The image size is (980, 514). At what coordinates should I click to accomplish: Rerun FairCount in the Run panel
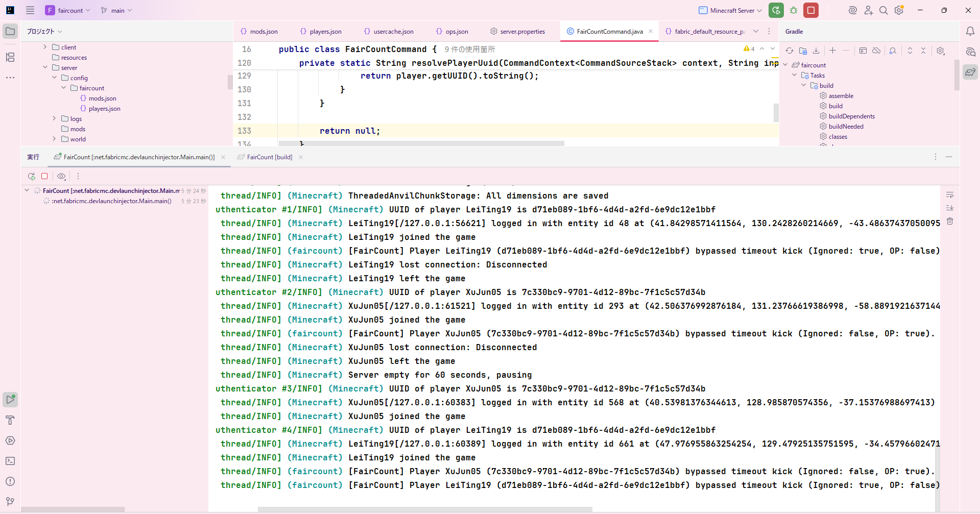point(32,176)
